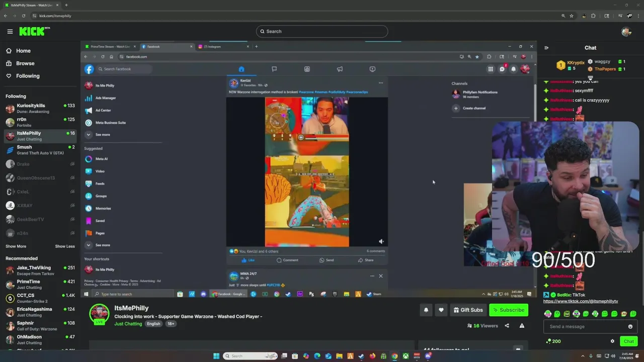Switch to PrimeTime Stream tab in streamed browser
The image size is (644, 362).
click(x=111, y=46)
